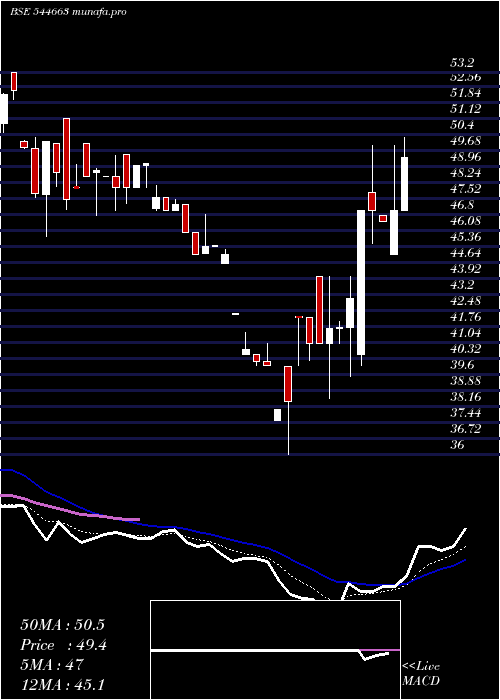Select the 51.84 price axis label

(x=466, y=93)
